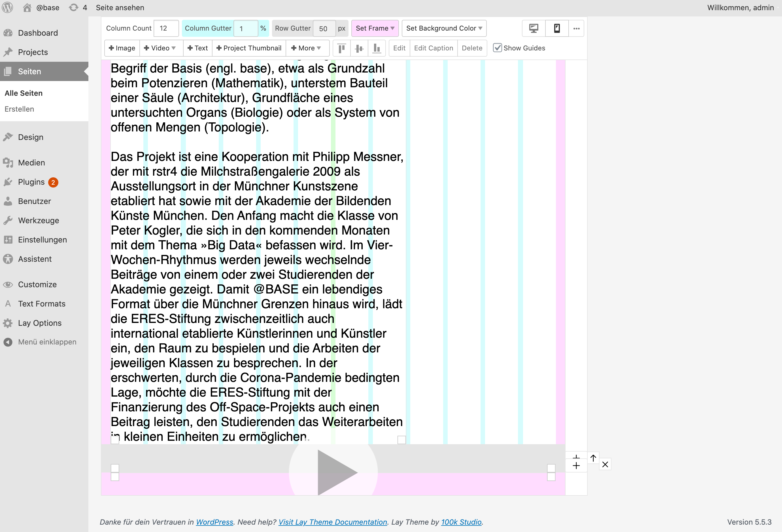Toggle the Show Guides checkbox
The image size is (782, 532).
497,48
